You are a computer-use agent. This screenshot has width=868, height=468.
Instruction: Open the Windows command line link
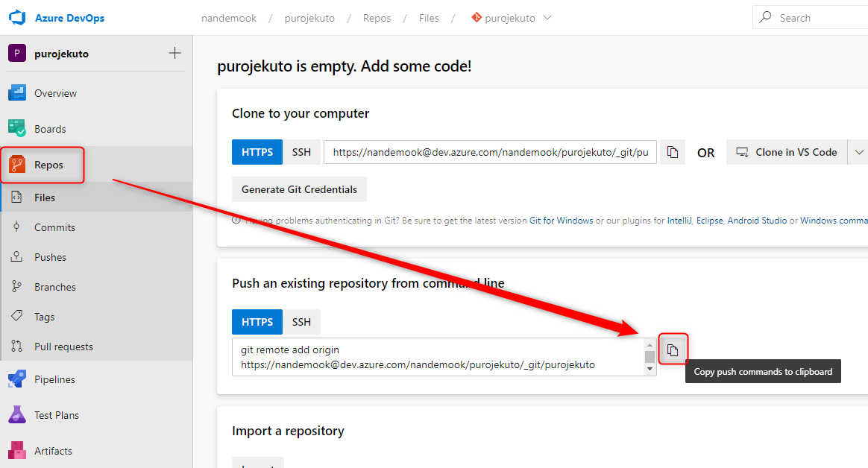834,220
